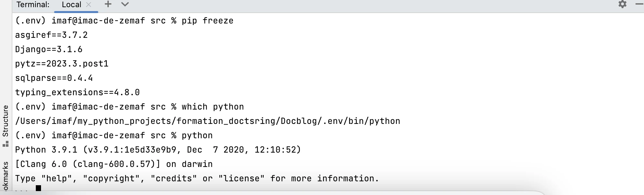Screen dimensions: 644x195
Task: Click the Django==3.1.6 output line
Action: point(49,50)
